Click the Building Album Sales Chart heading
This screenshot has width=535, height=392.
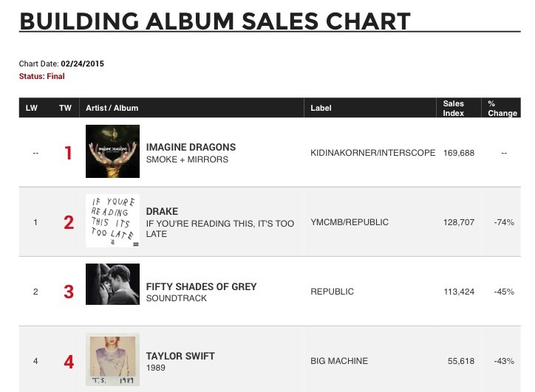[215, 21]
